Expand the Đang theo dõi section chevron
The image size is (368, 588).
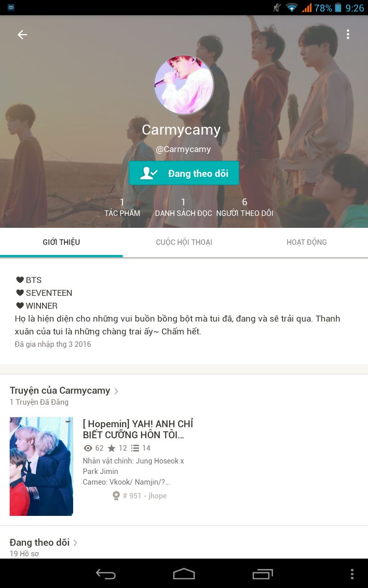coord(75,543)
